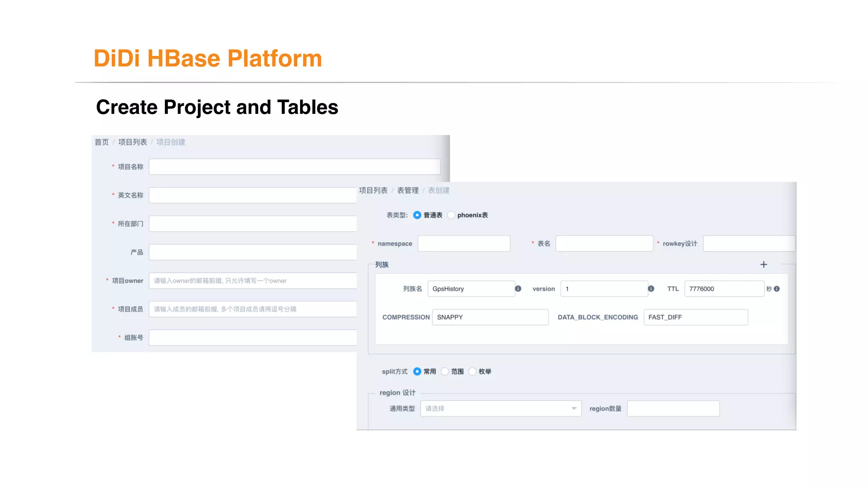
Task: Focus the 英文名称 input field
Action: point(253,195)
